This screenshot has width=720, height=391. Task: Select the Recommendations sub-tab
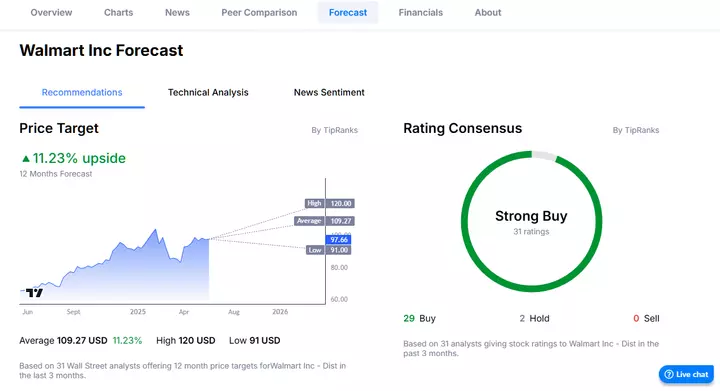tap(82, 92)
